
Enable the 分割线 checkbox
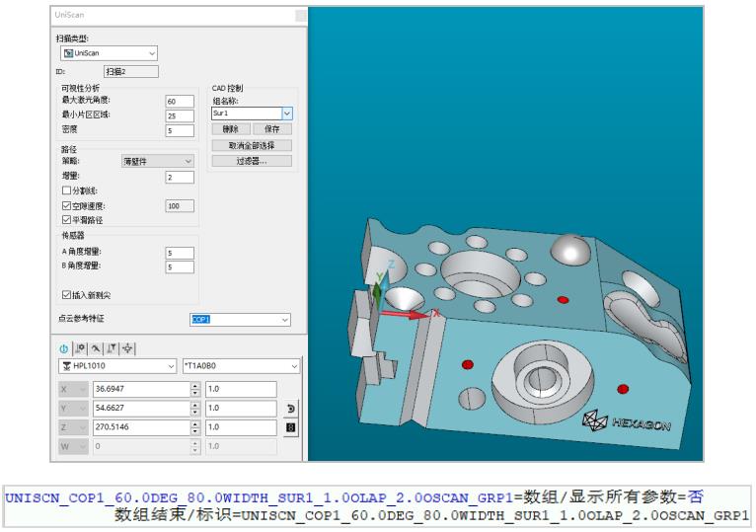point(66,190)
